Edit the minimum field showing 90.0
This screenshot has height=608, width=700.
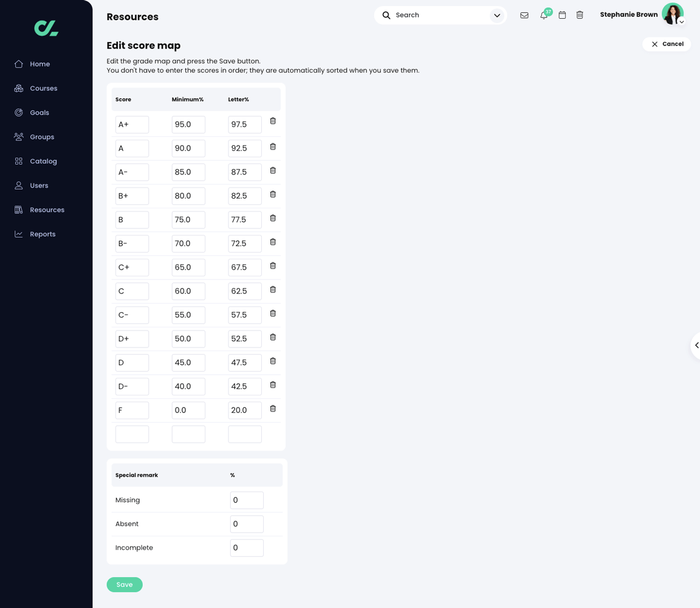pyautogui.click(x=188, y=148)
